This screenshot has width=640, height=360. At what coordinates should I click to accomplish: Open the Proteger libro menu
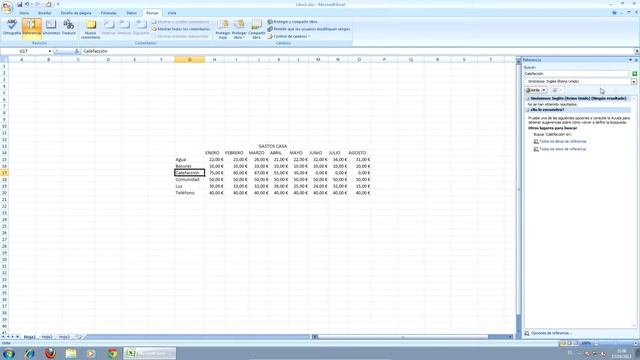pos(239,29)
